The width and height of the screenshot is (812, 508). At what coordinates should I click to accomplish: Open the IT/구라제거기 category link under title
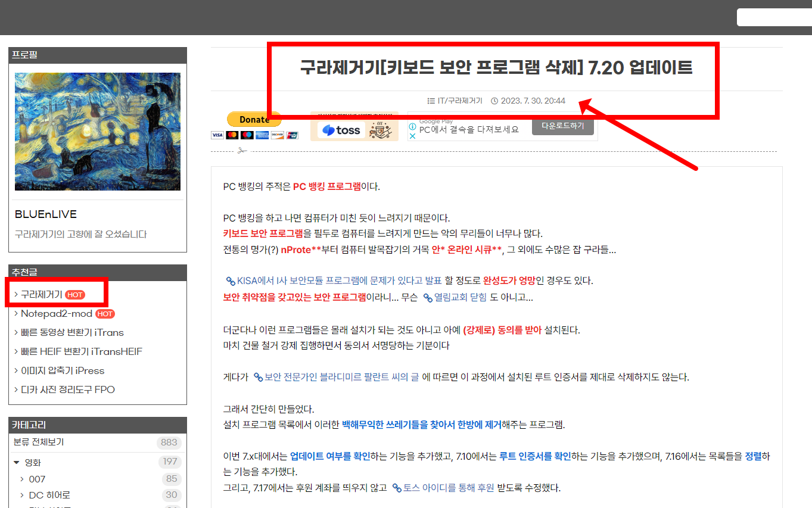tap(460, 101)
